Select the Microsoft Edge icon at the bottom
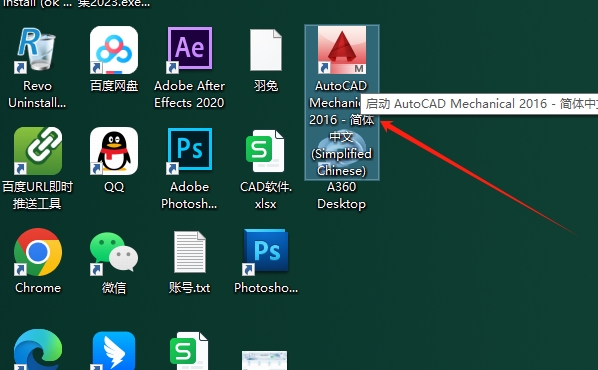Viewport: 598px width, 370px height. click(37, 350)
